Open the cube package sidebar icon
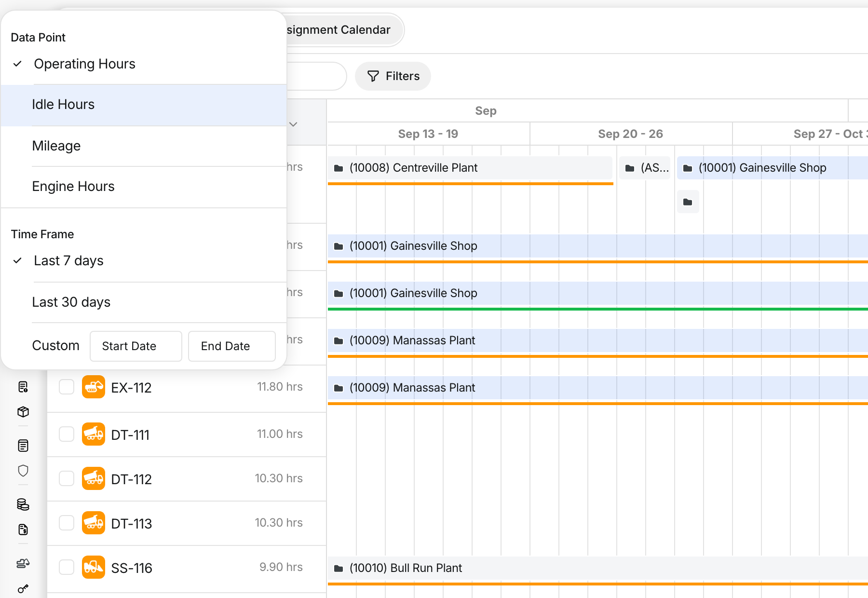Screen dimensions: 868x598 tap(23, 412)
